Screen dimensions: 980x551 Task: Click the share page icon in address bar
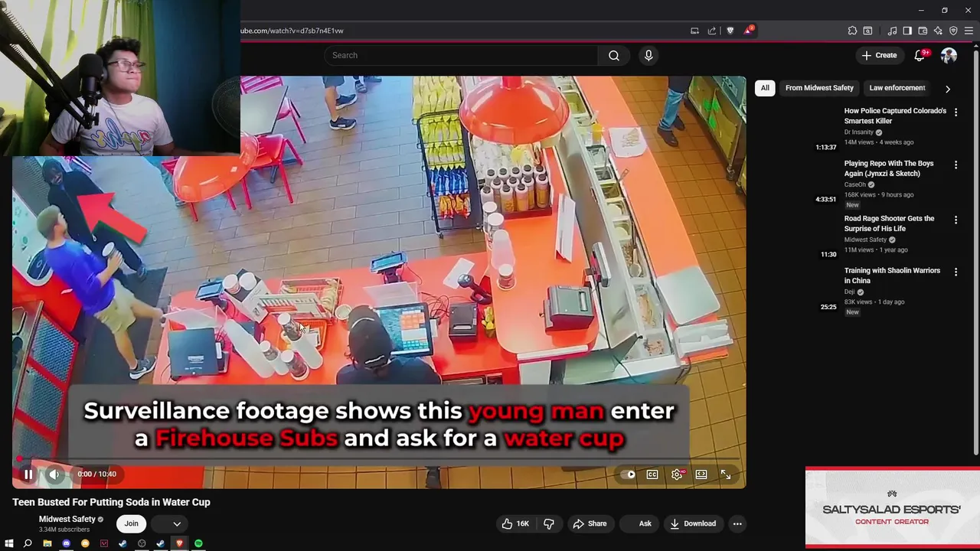tap(712, 31)
